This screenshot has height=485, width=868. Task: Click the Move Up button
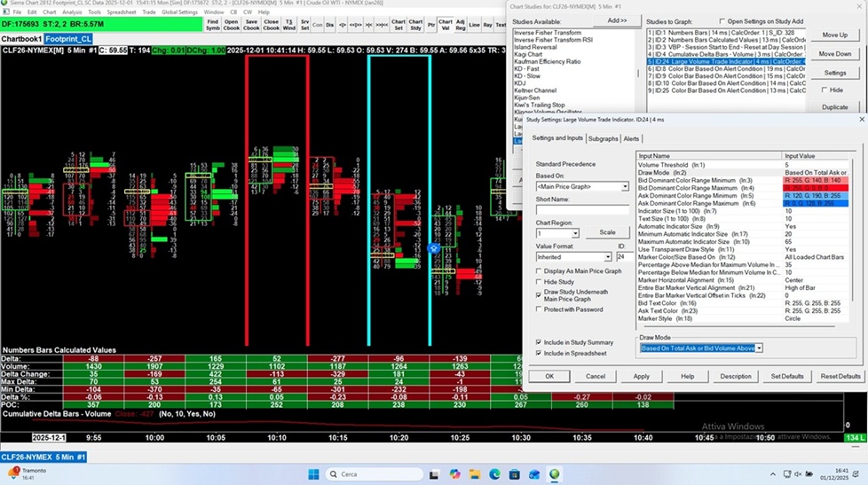pyautogui.click(x=835, y=35)
